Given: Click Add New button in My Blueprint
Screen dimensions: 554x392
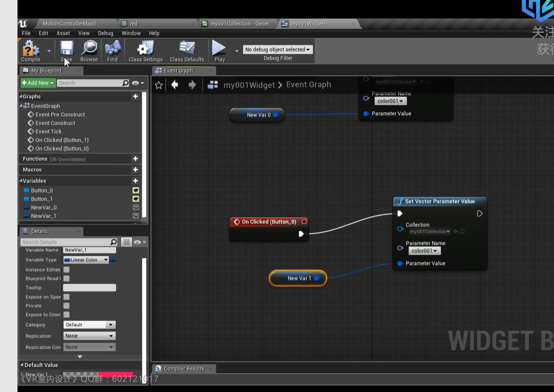Looking at the screenshot, I should [38, 83].
